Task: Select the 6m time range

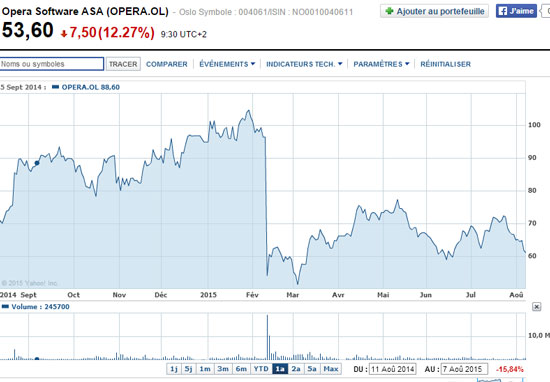Action: pyautogui.click(x=241, y=369)
